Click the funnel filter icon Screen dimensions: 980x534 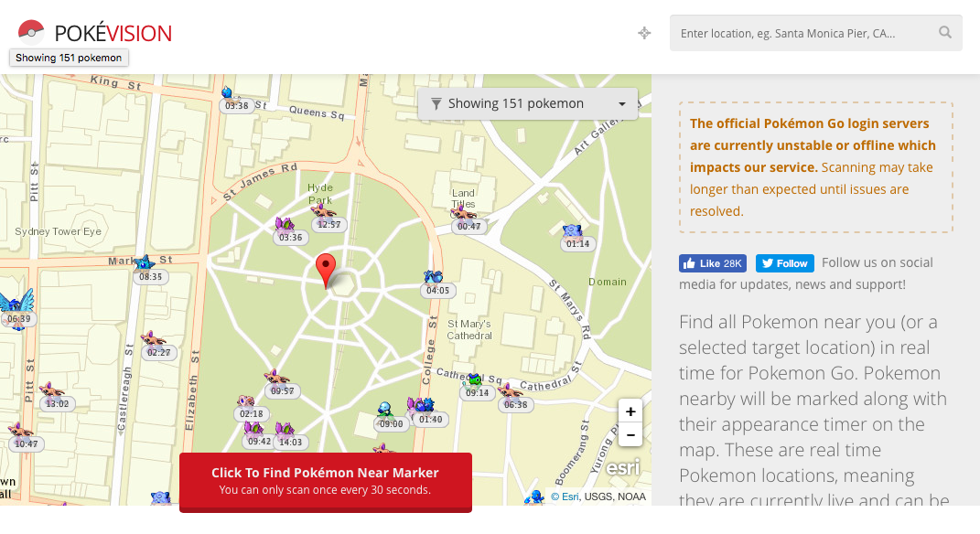(x=436, y=103)
